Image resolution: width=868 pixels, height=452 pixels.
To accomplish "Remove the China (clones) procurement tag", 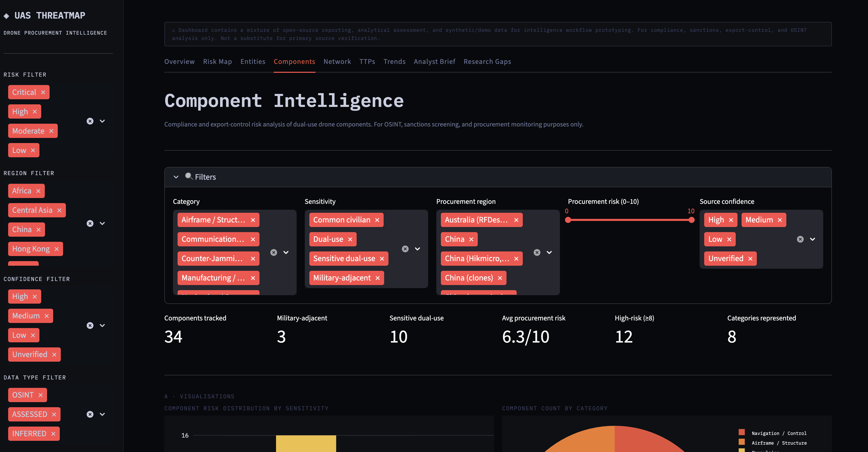I will pyautogui.click(x=500, y=278).
